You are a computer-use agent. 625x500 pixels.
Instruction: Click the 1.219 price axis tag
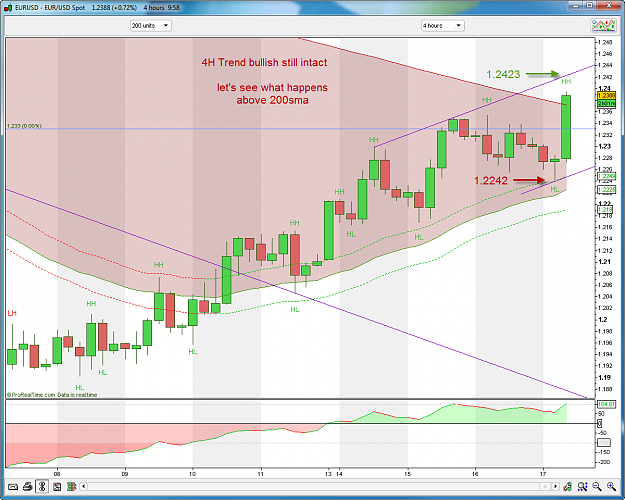pos(605,209)
